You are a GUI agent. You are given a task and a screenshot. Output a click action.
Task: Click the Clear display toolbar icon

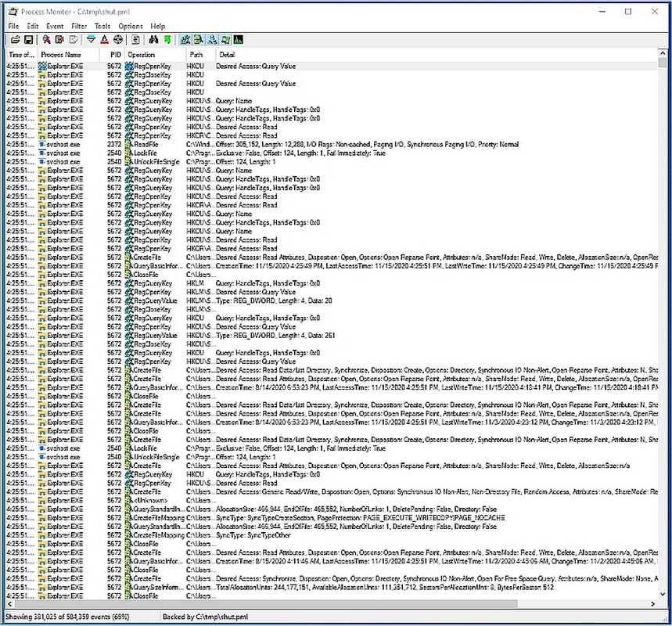click(74, 40)
